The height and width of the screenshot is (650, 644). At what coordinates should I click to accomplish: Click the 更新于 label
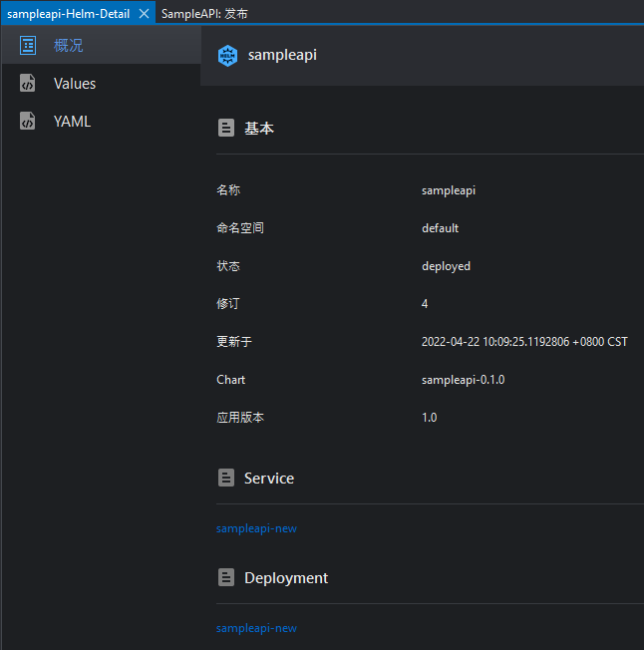pos(234,342)
